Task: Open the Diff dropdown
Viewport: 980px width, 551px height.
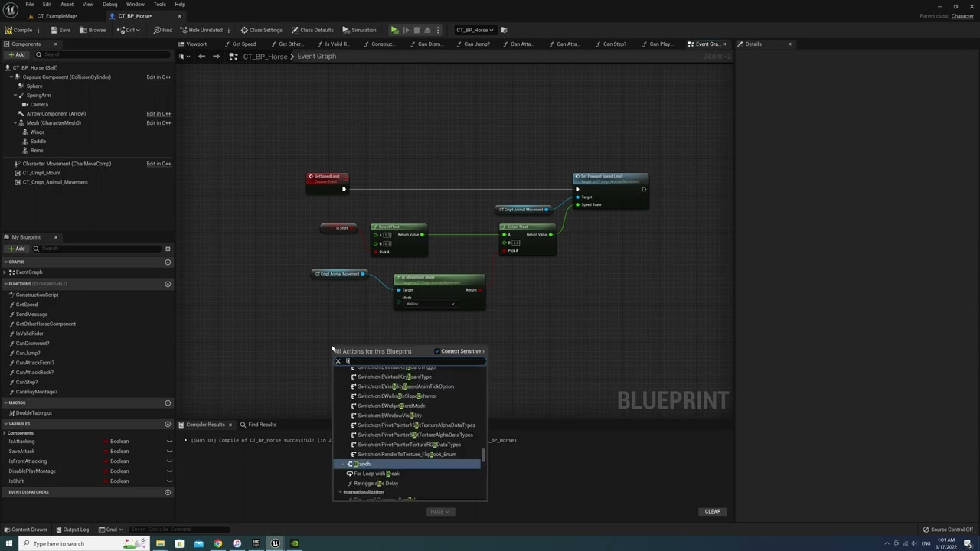Action: point(127,30)
